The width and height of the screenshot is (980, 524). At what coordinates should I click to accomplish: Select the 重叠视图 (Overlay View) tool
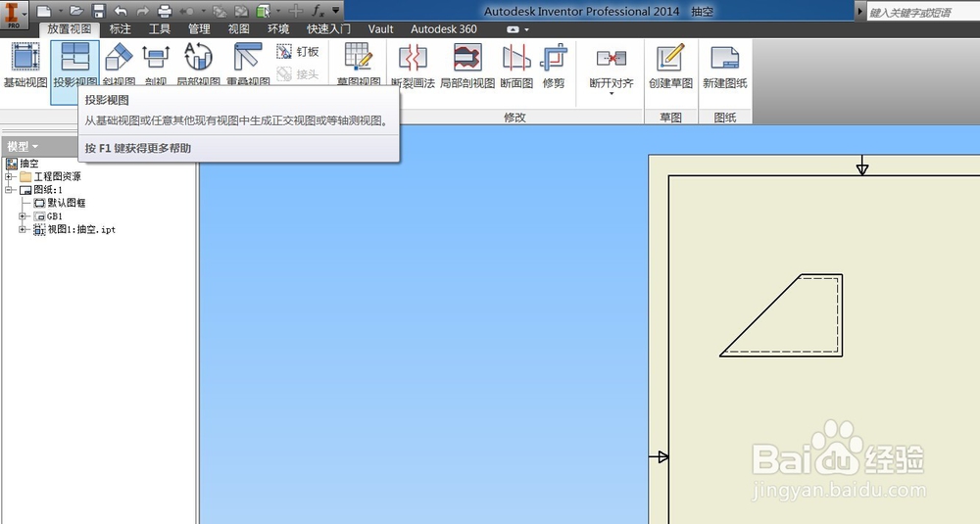(x=248, y=65)
